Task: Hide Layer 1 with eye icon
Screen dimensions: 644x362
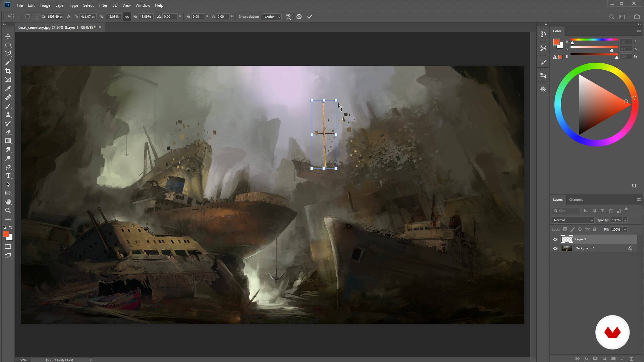Action: coord(555,239)
